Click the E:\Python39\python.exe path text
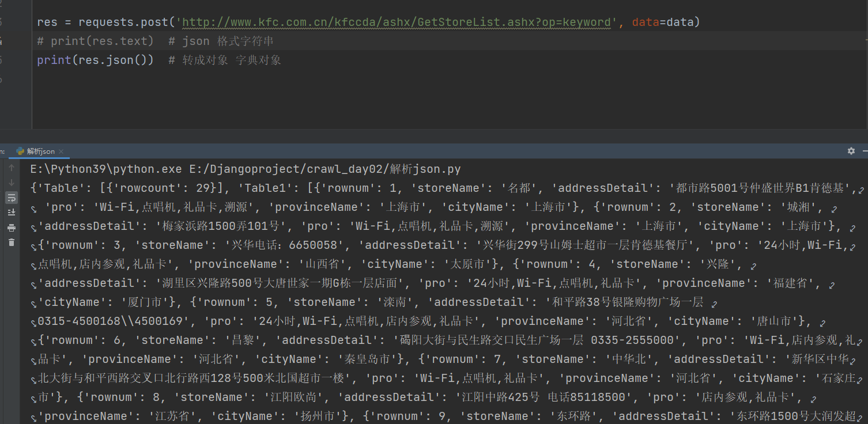 point(106,169)
